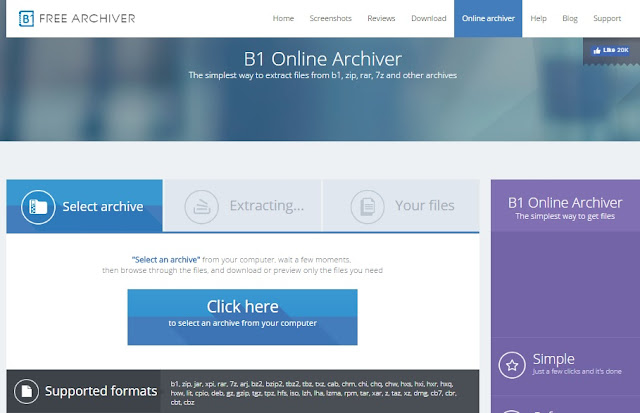Image resolution: width=640 pixels, height=413 pixels.
Task: Click the Simple star icon
Action: (x=512, y=365)
